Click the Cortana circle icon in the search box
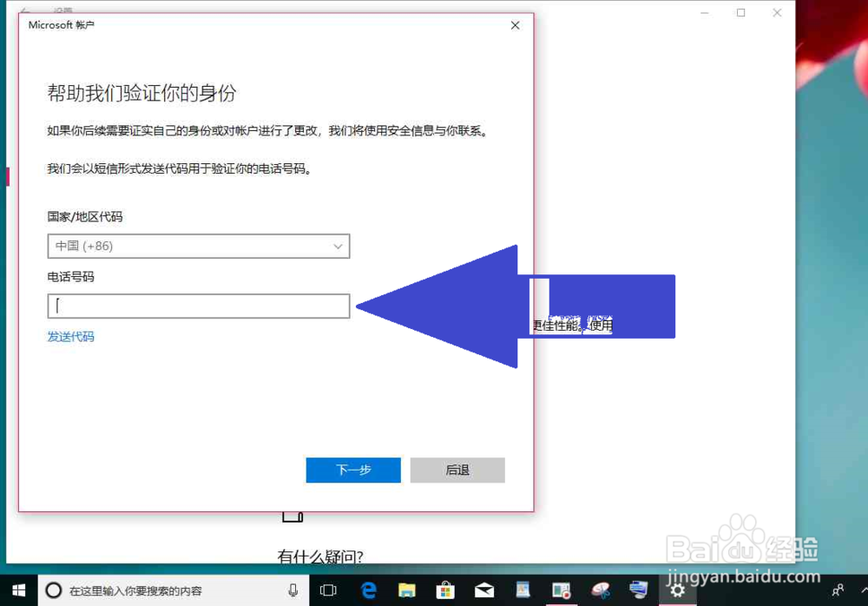This screenshot has height=606, width=868. coord(53,590)
